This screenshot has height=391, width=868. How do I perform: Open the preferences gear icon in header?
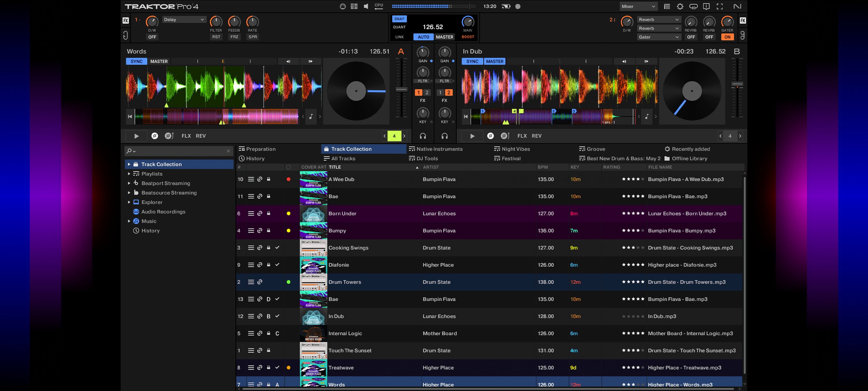680,7
